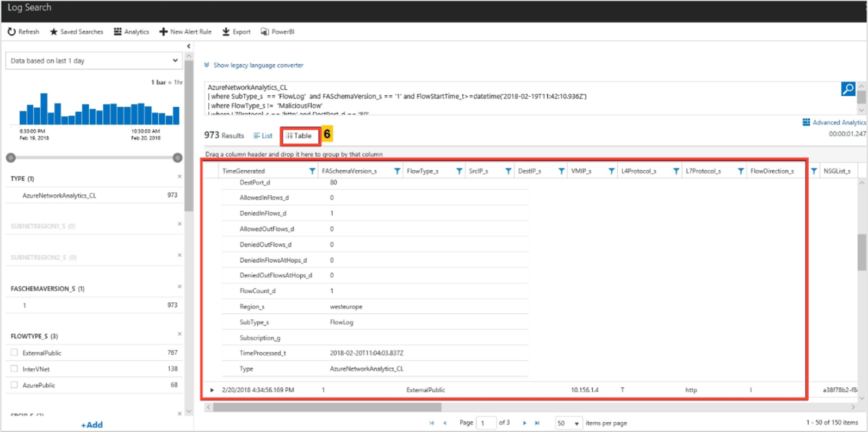Click the results table vertical scrollbar
The width and height of the screenshot is (868, 432).
pyautogui.click(x=862, y=252)
